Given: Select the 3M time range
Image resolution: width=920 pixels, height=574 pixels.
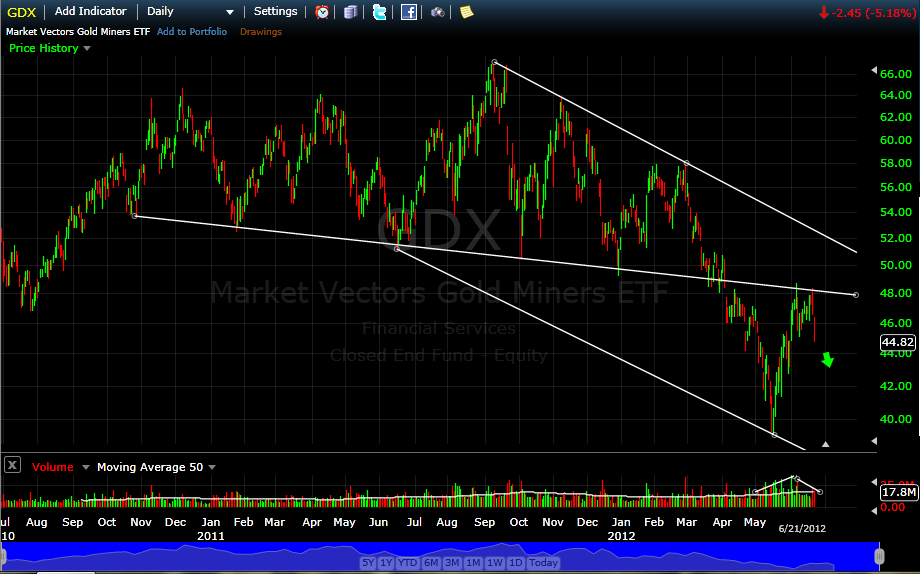Looking at the screenshot, I should point(452,562).
